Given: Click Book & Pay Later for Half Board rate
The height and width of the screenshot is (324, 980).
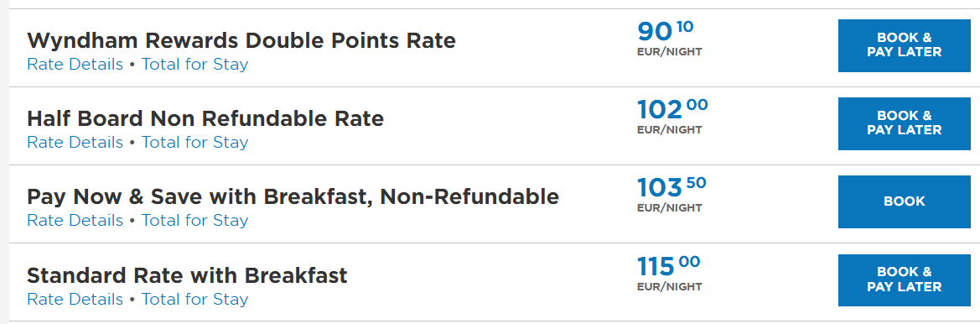Looking at the screenshot, I should [904, 123].
